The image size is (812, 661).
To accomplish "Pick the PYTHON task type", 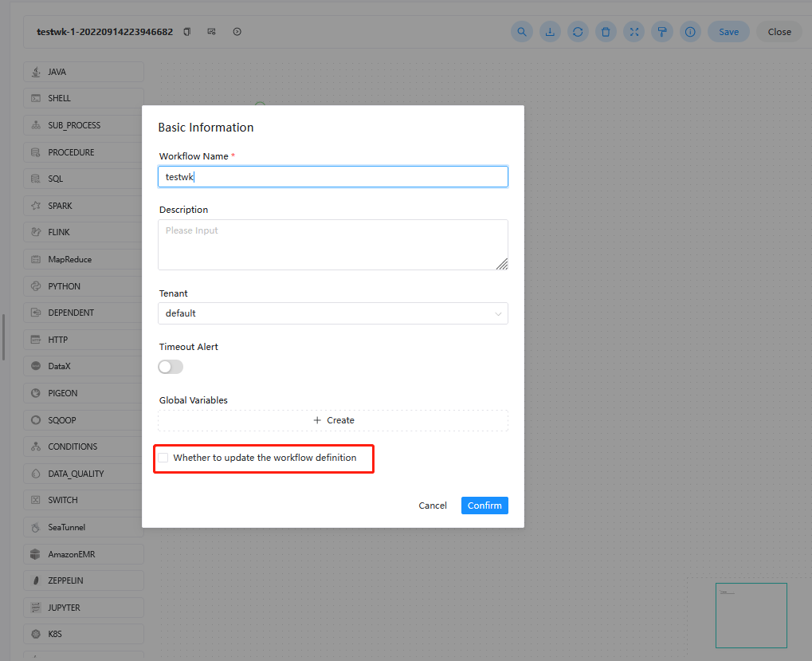I will point(84,286).
